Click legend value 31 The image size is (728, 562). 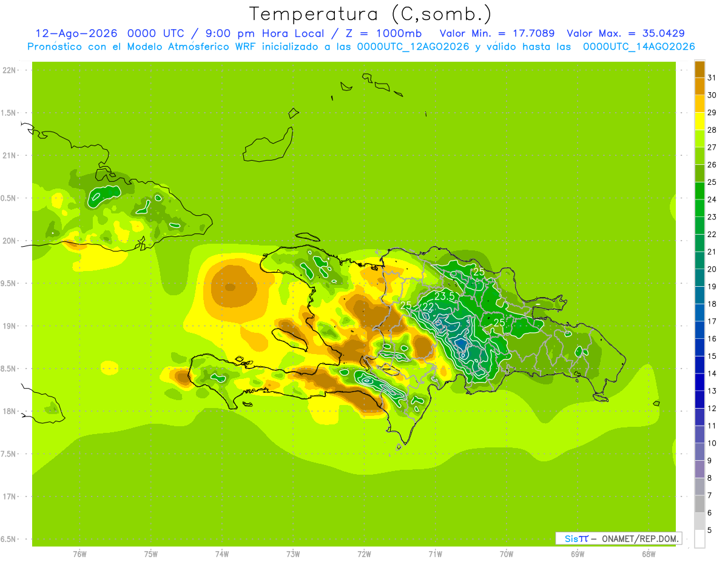[x=712, y=78]
